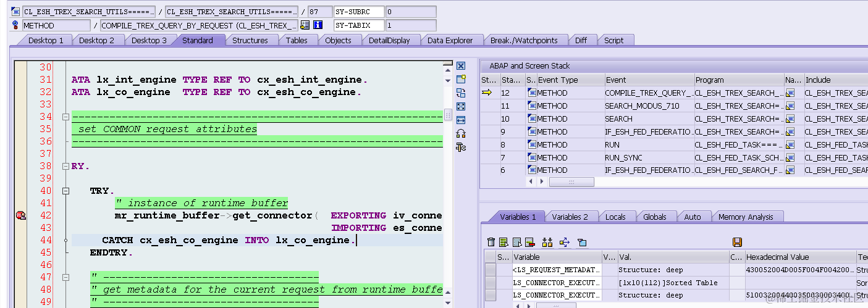Open the DetailDisplay tab
868x308 pixels.
[389, 40]
